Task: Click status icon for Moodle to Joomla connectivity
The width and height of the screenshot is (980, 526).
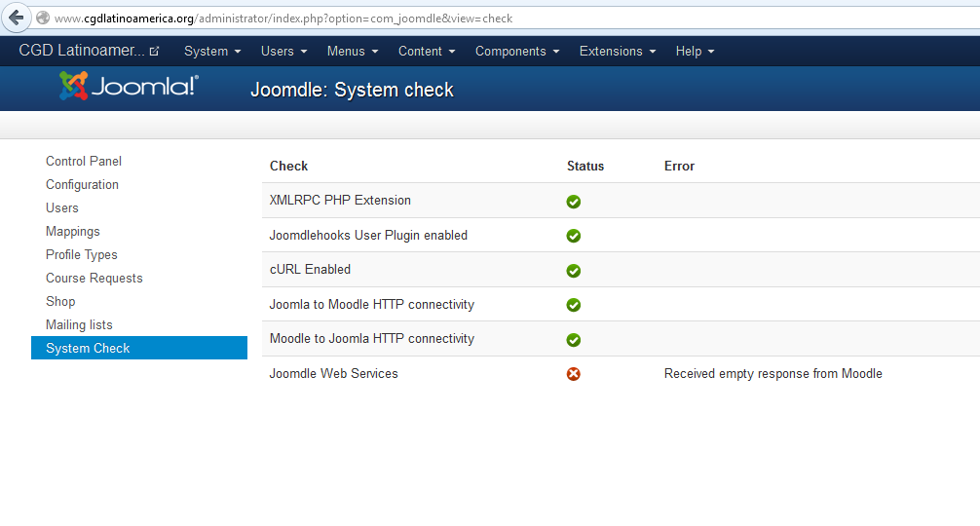Action: pyautogui.click(x=574, y=340)
